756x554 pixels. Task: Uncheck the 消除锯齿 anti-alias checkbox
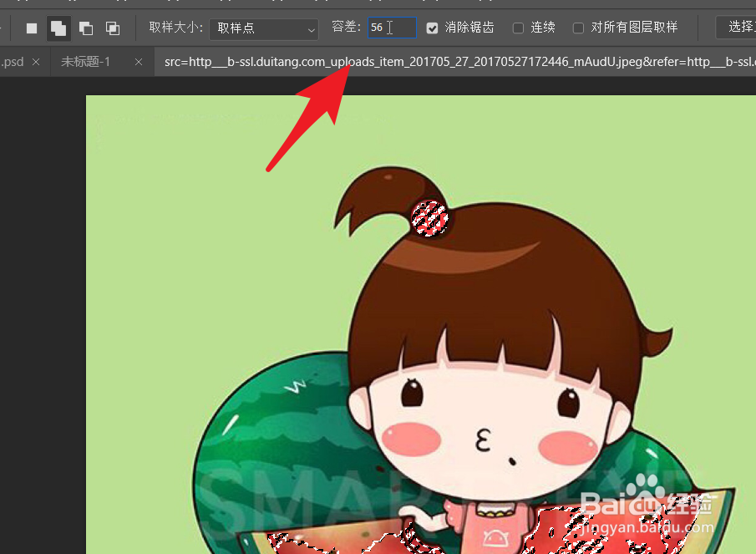[x=432, y=28]
